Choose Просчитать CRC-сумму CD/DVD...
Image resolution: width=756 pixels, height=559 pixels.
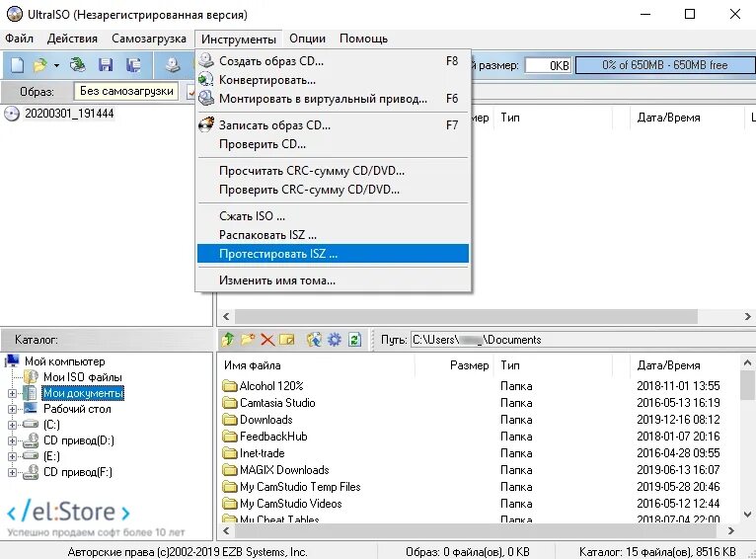point(333,171)
